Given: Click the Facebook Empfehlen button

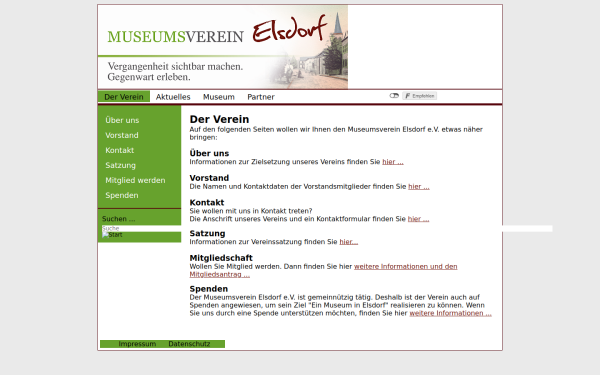Looking at the screenshot, I should click(419, 96).
